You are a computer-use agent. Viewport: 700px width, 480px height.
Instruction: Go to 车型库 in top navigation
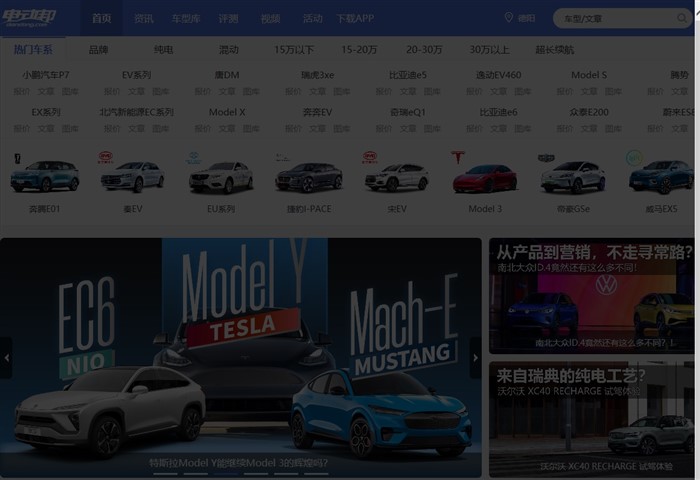(186, 18)
